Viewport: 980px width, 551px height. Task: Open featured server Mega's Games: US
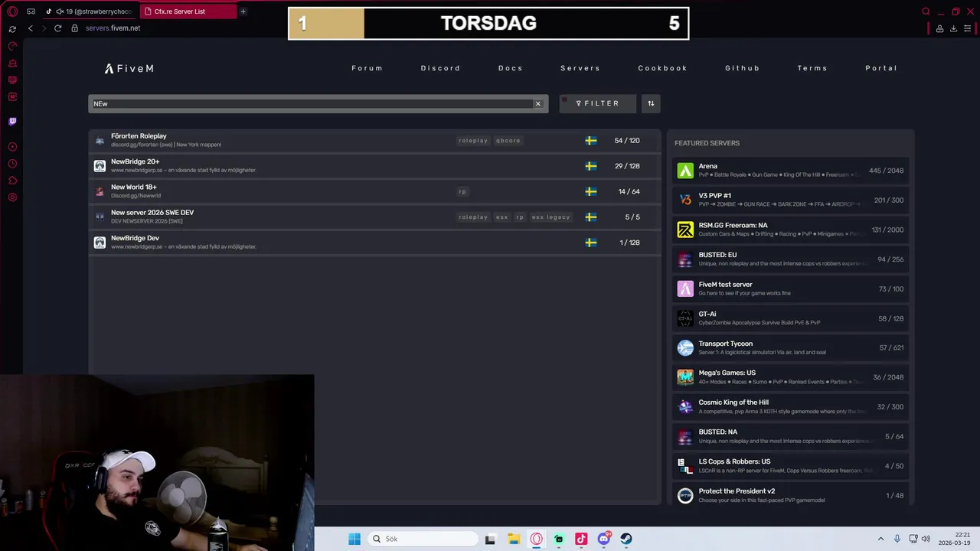coord(790,377)
